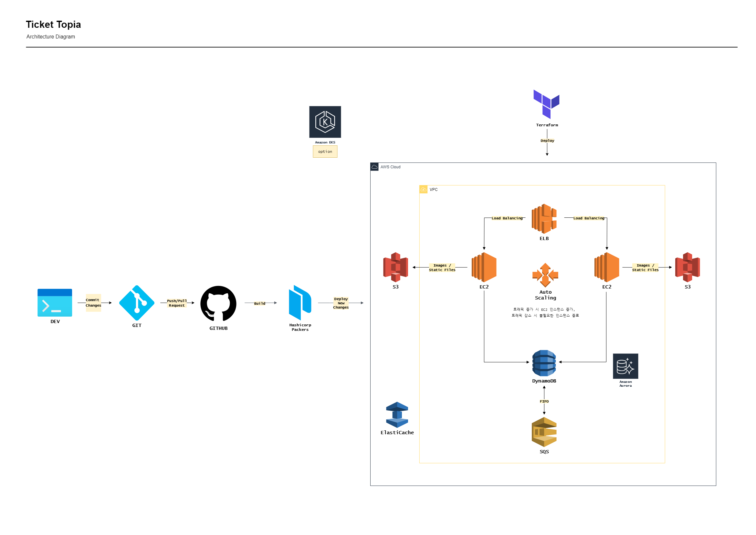The width and height of the screenshot is (756, 535).
Task: Click the Auto Scaling icon
Action: (545, 275)
